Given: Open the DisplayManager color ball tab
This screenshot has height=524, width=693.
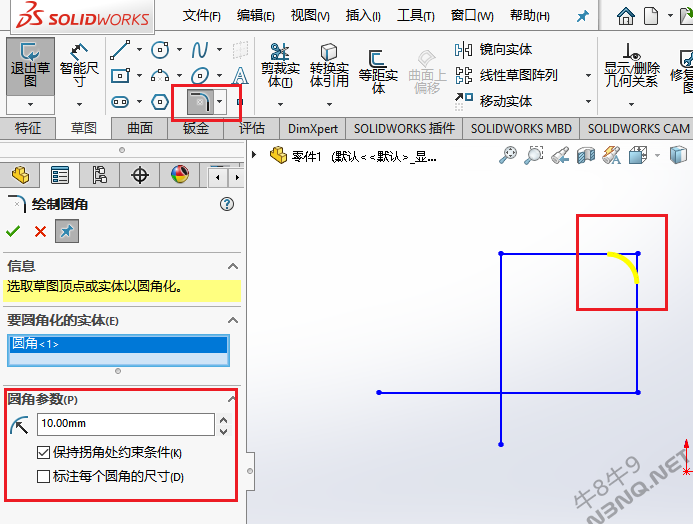Looking at the screenshot, I should (180, 175).
